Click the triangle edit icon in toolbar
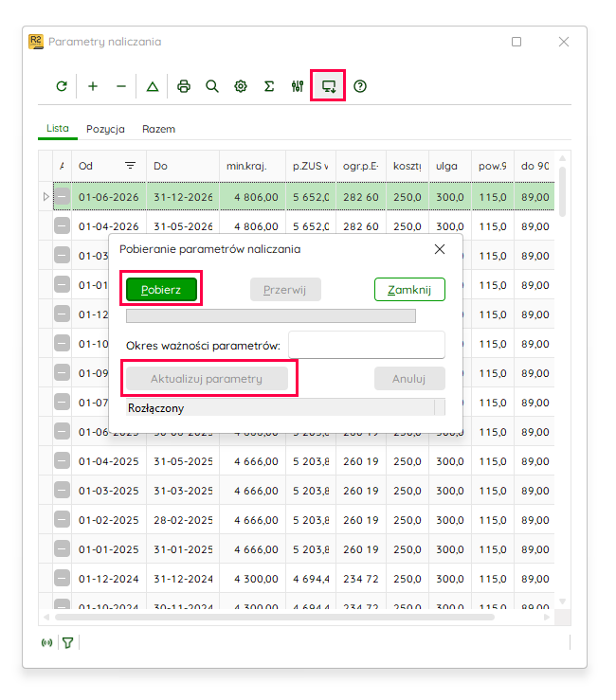The image size is (616, 700). [x=153, y=86]
